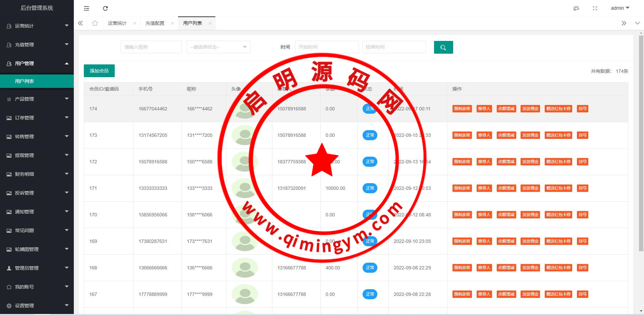644x315 pixels.
Task: Close the 充值配置 tab
Action: (x=172, y=23)
